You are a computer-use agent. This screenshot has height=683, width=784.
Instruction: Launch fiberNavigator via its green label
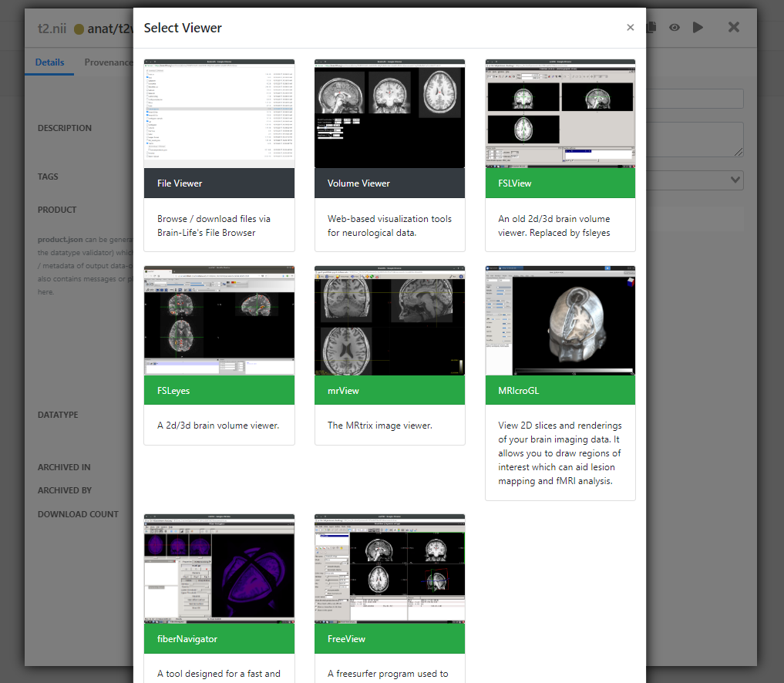[219, 638]
